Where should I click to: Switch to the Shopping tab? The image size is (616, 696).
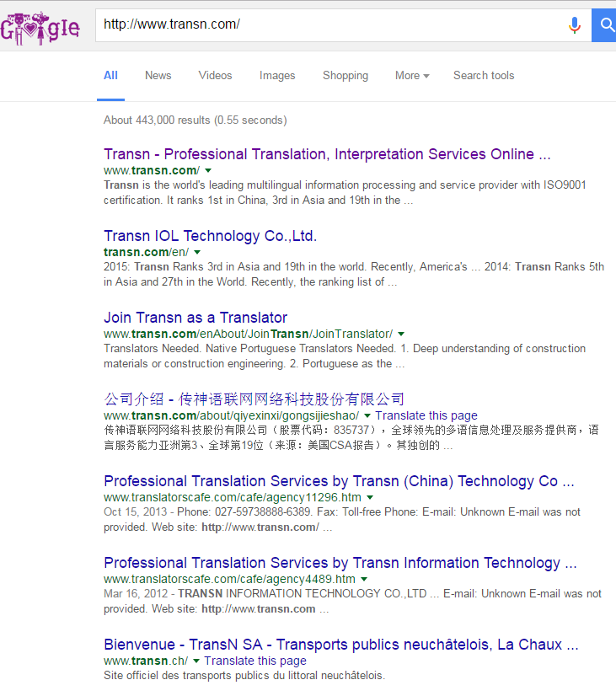click(345, 76)
